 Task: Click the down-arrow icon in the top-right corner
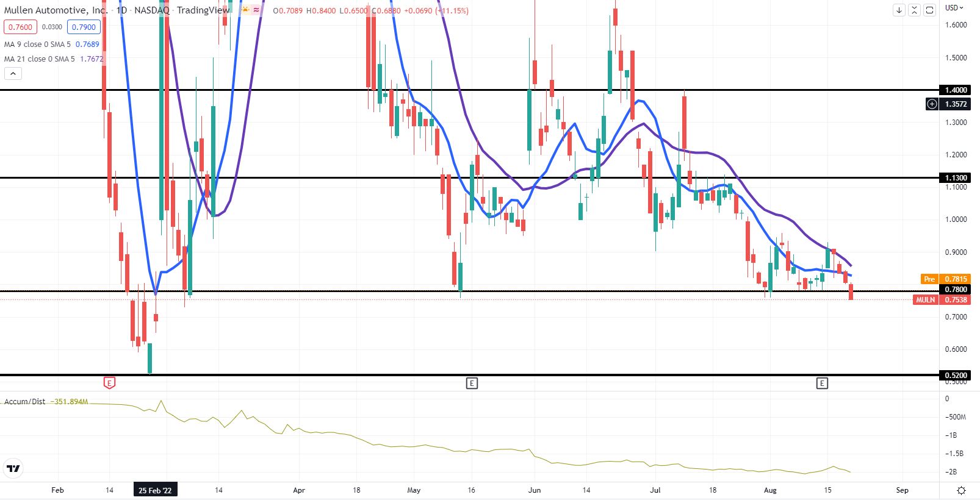(899, 10)
